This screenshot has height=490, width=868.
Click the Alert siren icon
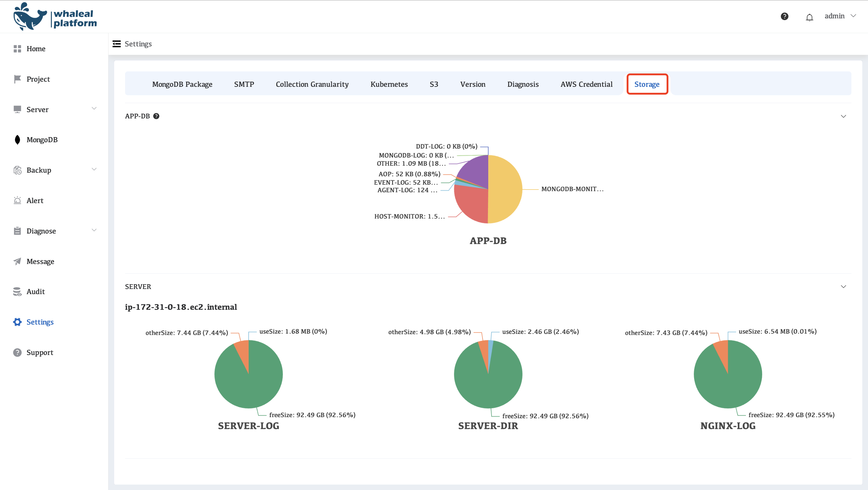tap(17, 200)
